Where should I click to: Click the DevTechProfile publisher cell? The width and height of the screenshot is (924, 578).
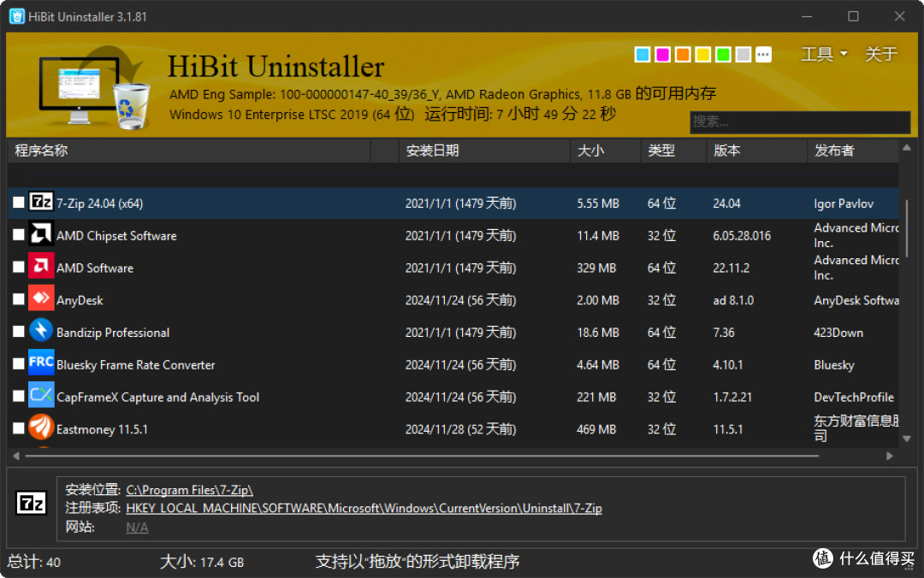point(853,397)
